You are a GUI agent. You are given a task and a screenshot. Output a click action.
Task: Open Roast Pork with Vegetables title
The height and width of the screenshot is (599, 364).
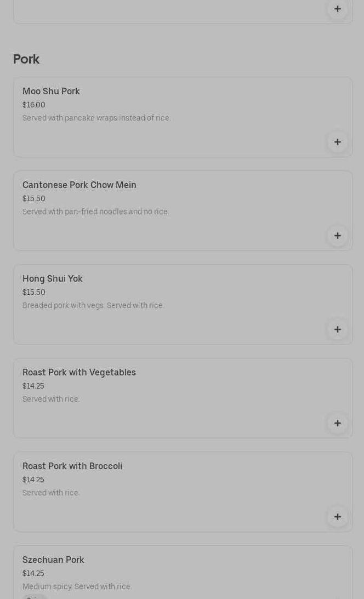point(79,373)
